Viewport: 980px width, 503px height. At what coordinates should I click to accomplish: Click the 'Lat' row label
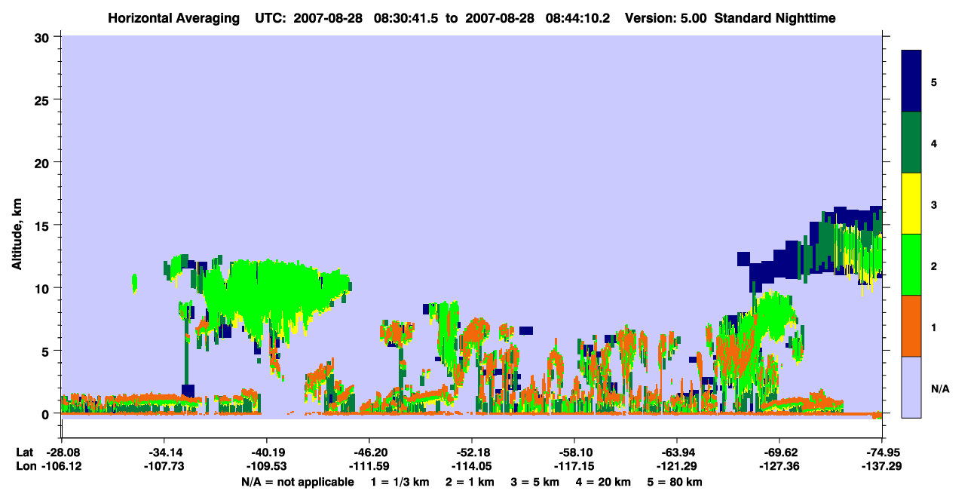pyautogui.click(x=25, y=452)
